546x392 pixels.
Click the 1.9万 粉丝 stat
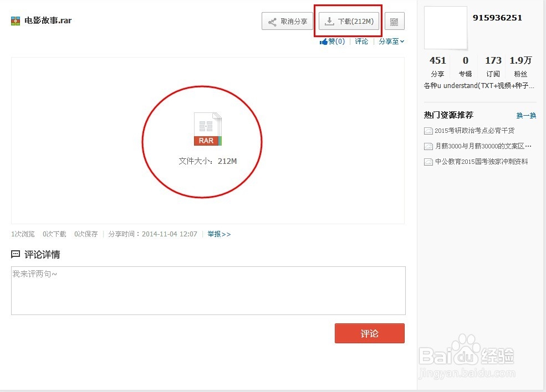521,67
